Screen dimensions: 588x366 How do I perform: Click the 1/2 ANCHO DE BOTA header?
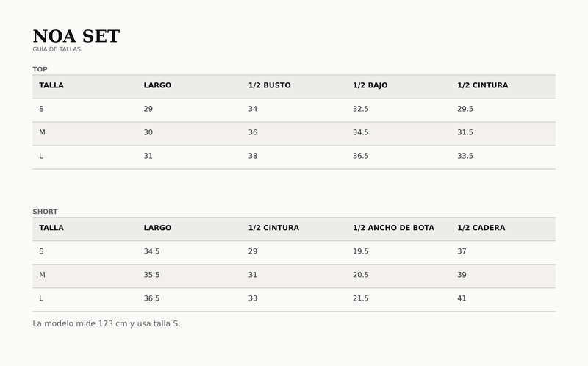click(393, 228)
